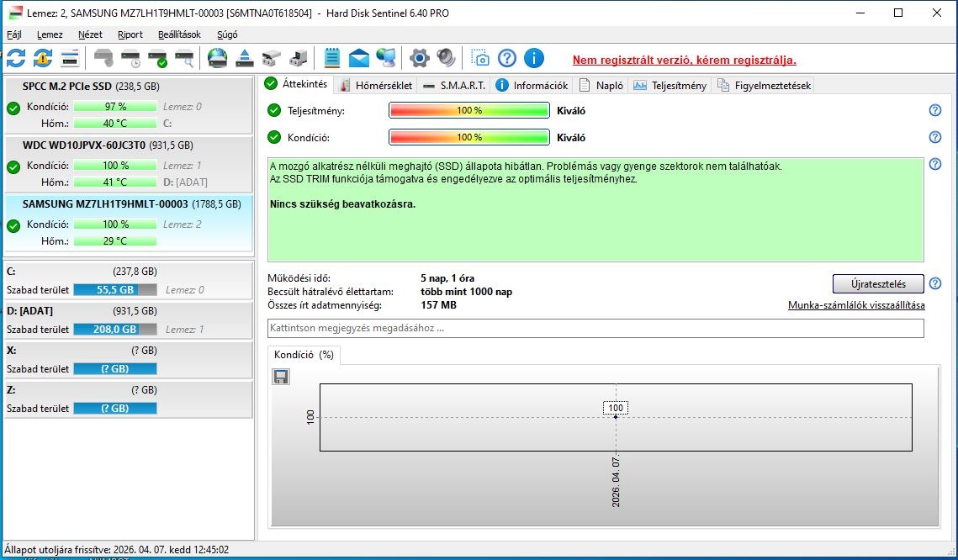The image size is (958, 560).
Task: Switch to the S.M.A.R.T. tab
Action: (x=454, y=86)
